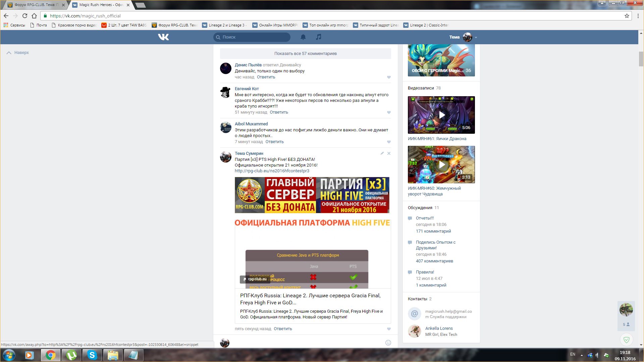Open File Explorer from the taskbar

(113, 355)
